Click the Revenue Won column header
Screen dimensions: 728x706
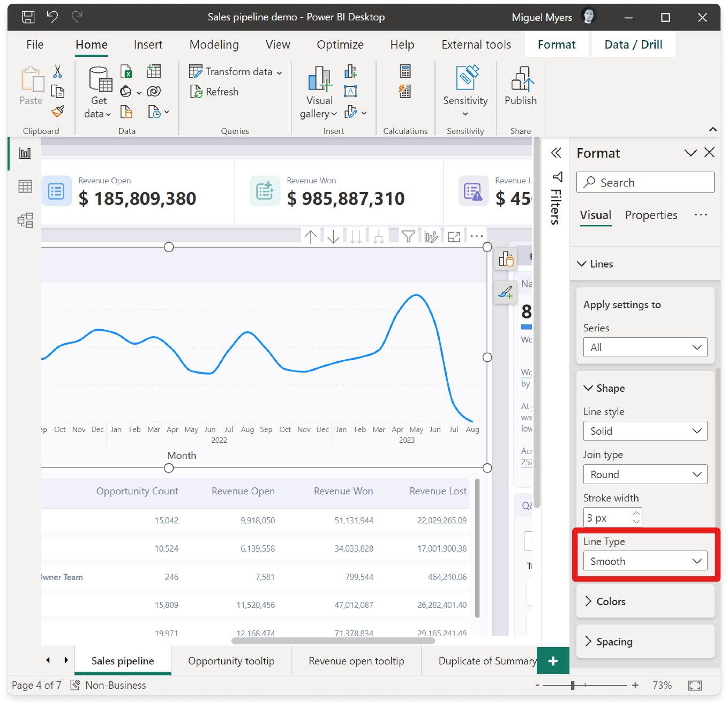point(343,491)
